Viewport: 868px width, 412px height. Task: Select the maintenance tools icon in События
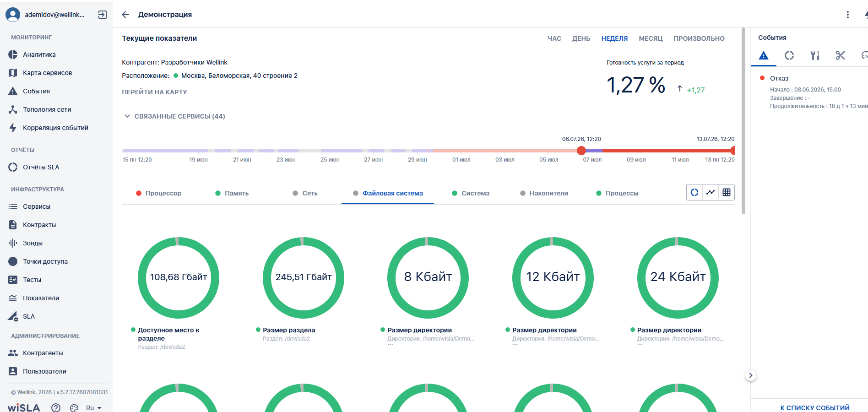[x=815, y=55]
